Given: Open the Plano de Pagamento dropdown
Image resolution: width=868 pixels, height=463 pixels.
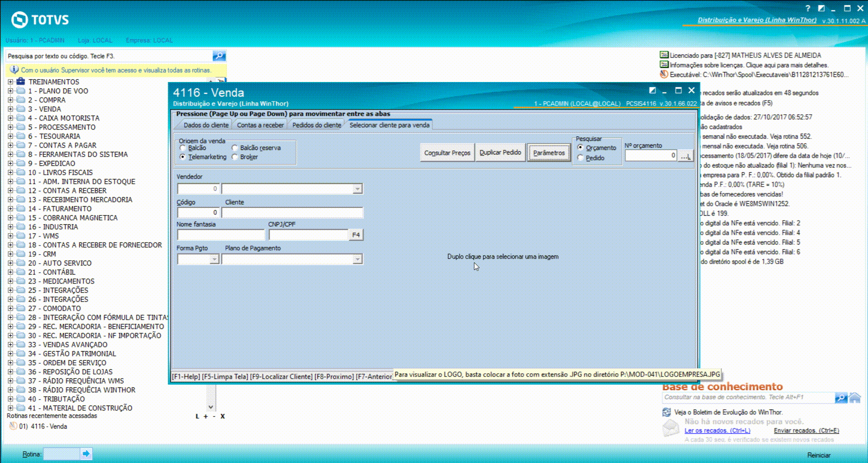Looking at the screenshot, I should (x=358, y=259).
